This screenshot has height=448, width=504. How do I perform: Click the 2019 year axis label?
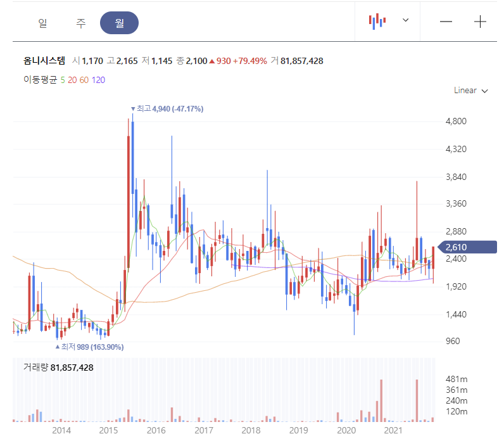(x=299, y=430)
